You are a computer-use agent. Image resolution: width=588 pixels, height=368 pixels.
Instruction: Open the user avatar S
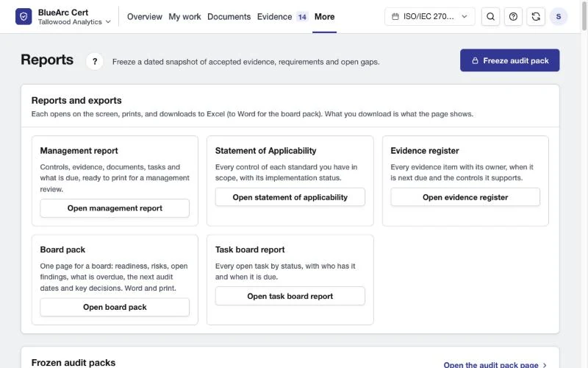[559, 16]
